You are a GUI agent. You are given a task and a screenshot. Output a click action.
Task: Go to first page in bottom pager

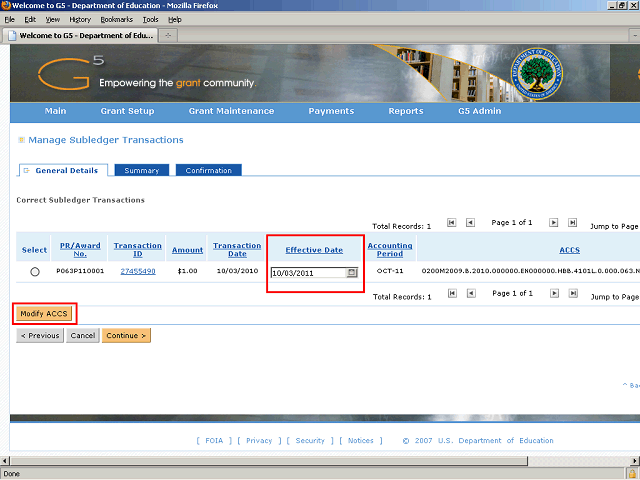pos(452,293)
